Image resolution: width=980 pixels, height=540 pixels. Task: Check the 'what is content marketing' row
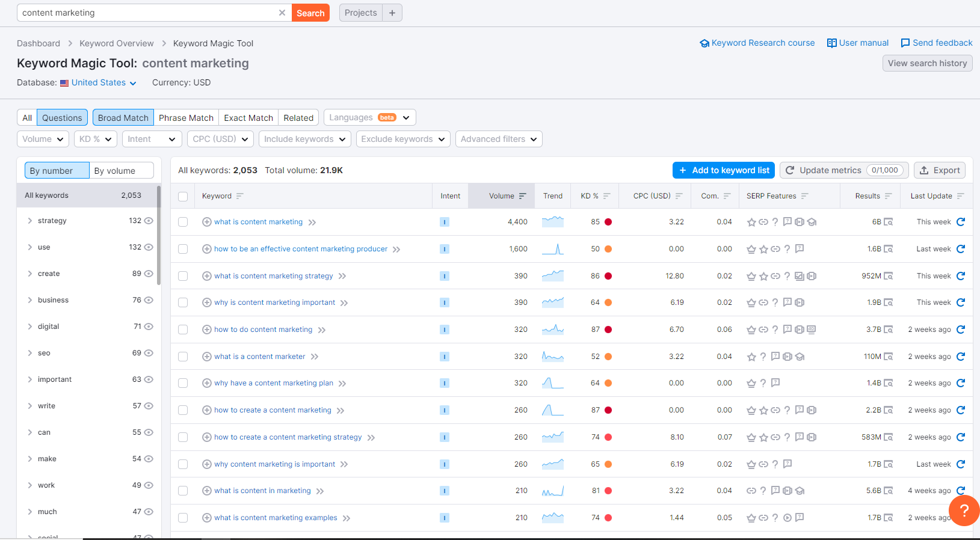[183, 222]
